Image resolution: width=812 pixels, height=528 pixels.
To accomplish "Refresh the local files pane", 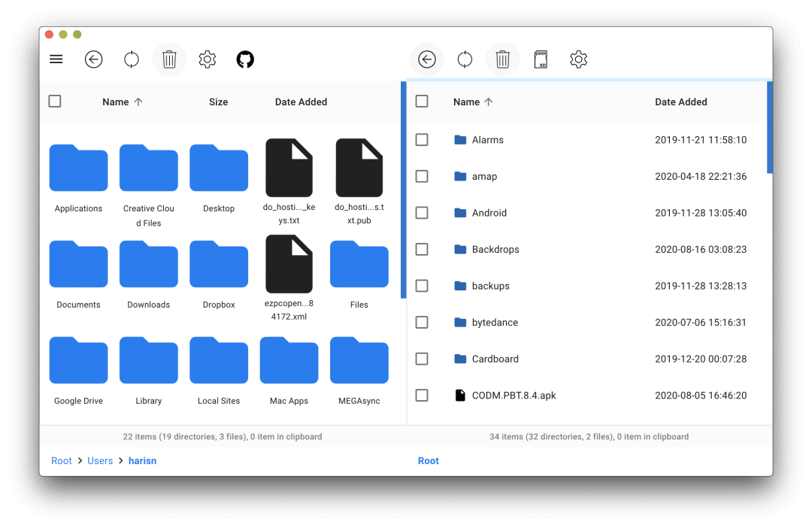I will point(132,59).
